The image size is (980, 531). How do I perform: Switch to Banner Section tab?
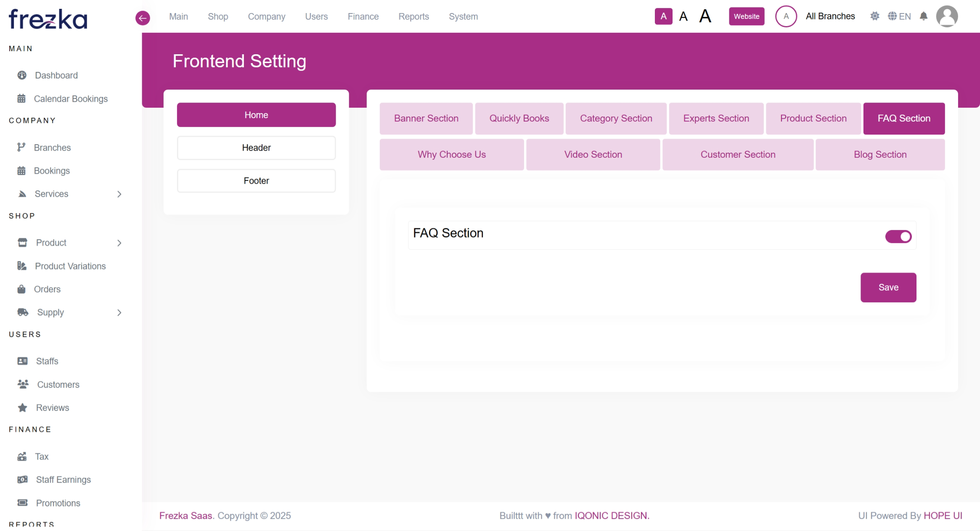click(426, 119)
